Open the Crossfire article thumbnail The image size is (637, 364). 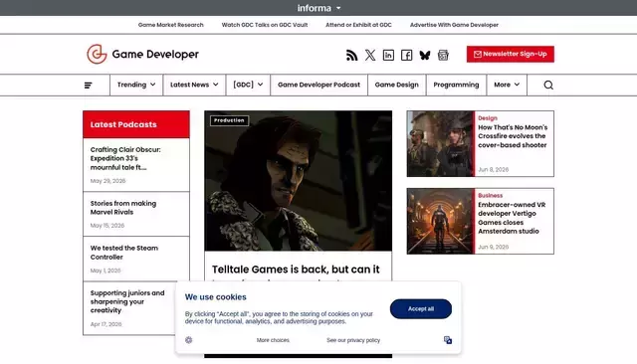click(441, 143)
